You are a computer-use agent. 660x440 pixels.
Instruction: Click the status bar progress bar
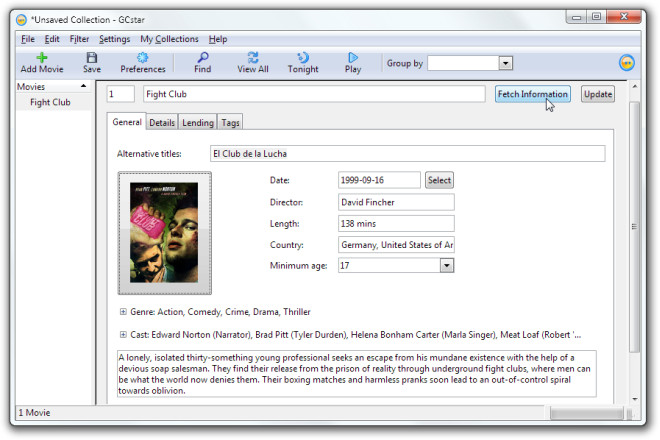[x=586, y=413]
